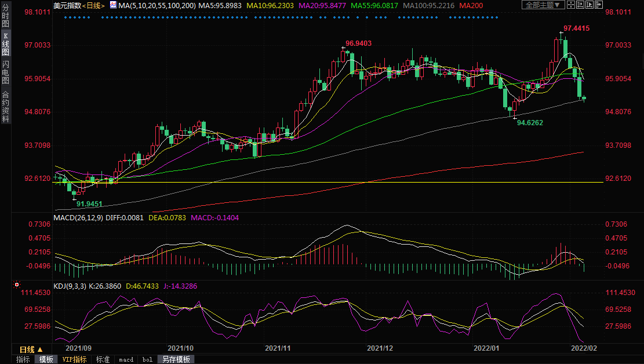The image size is (644, 364).
Task: Open the 全部主题 dropdown
Action: click(x=543, y=5)
